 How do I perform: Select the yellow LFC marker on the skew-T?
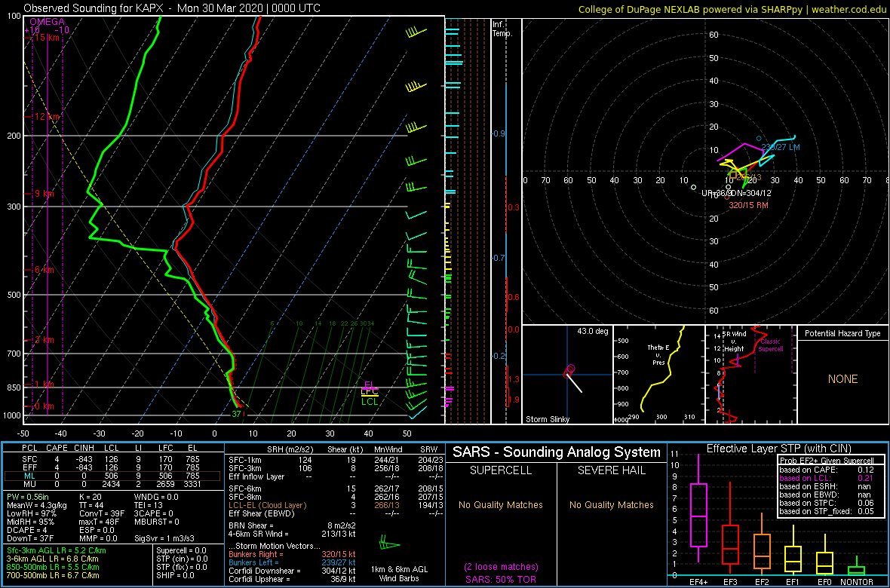tap(370, 392)
